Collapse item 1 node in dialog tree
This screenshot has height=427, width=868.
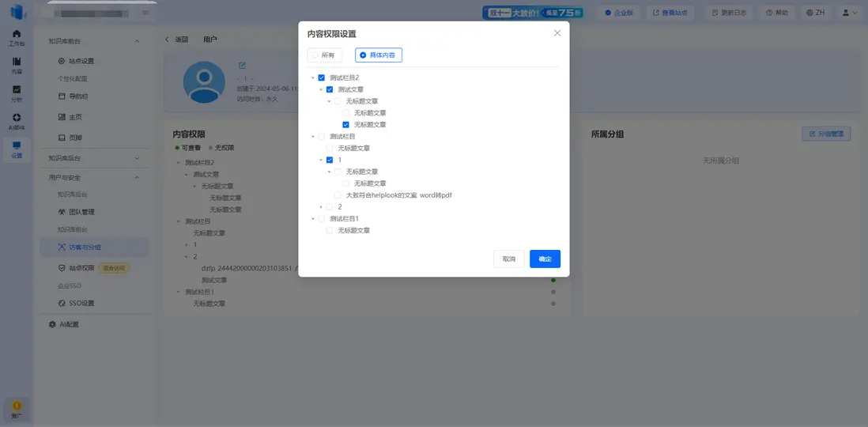click(321, 160)
